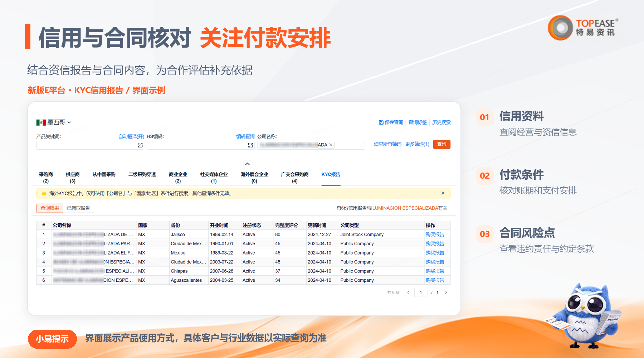Switch to the KYC报告 tab
Image resolution: width=644 pixels, height=358 pixels.
coord(331,175)
